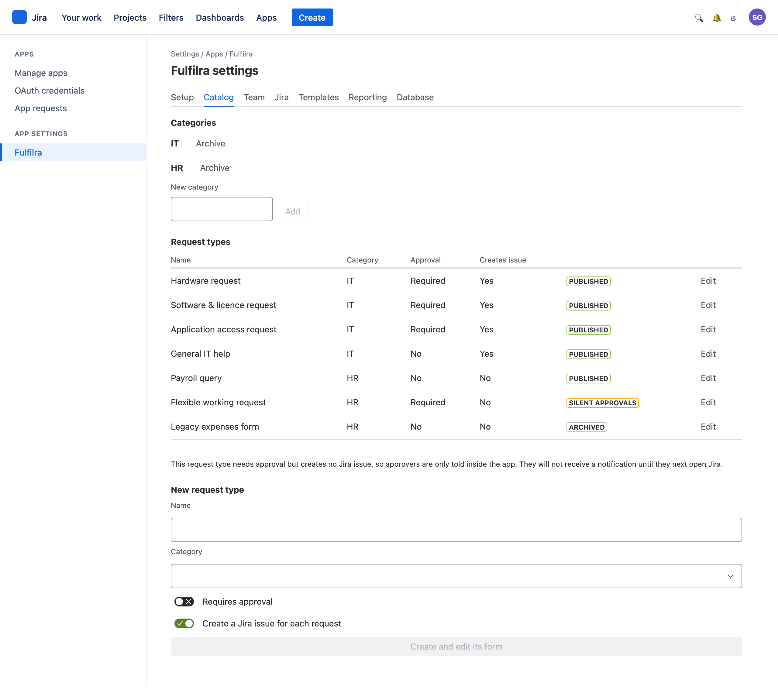Click the Jira logo icon
Viewport: 778px width, 700px height.
tap(19, 17)
